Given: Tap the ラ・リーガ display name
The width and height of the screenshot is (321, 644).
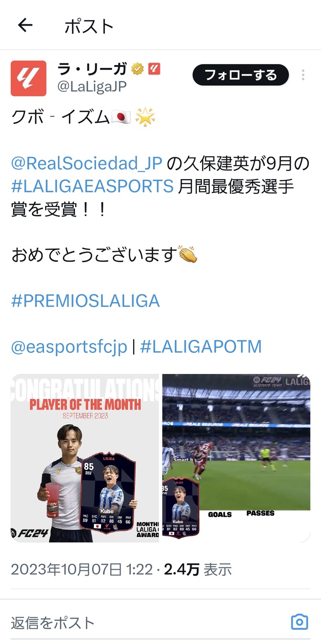Looking at the screenshot, I should (x=92, y=70).
